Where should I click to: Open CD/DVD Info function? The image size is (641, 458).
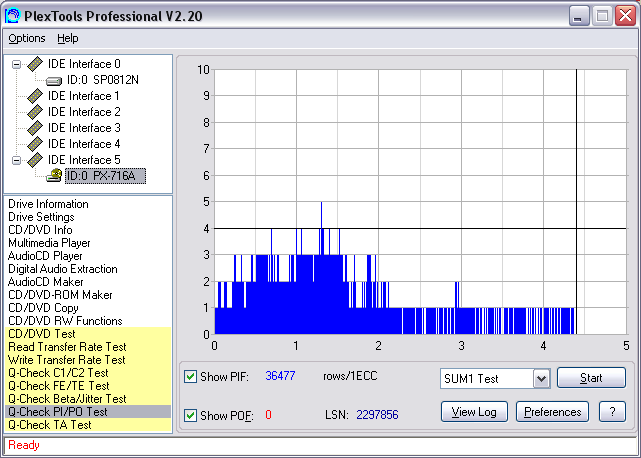pyautogui.click(x=40, y=230)
